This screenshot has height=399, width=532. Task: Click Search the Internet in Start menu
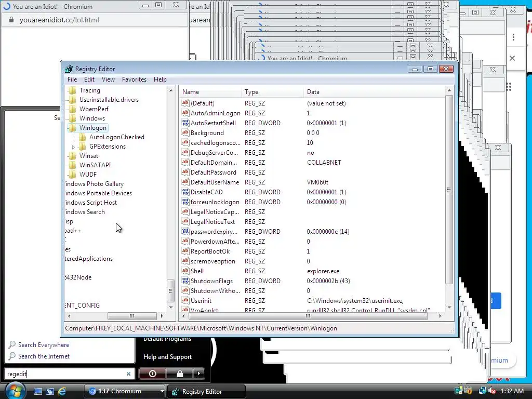[44, 356]
